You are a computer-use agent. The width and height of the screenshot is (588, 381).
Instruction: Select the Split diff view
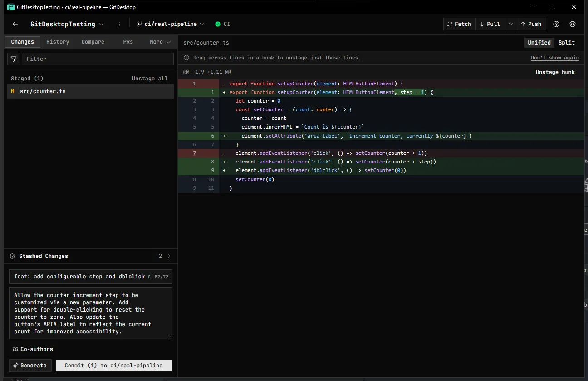pos(567,43)
